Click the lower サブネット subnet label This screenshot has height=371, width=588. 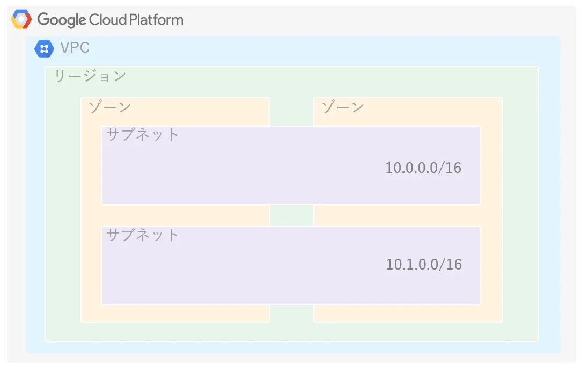click(142, 235)
